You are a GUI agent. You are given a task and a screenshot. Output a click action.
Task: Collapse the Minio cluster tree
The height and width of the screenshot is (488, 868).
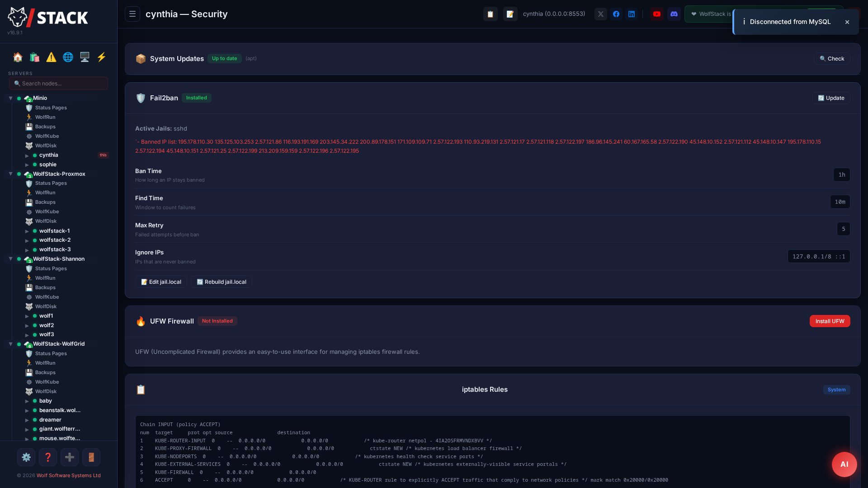pyautogui.click(x=10, y=98)
